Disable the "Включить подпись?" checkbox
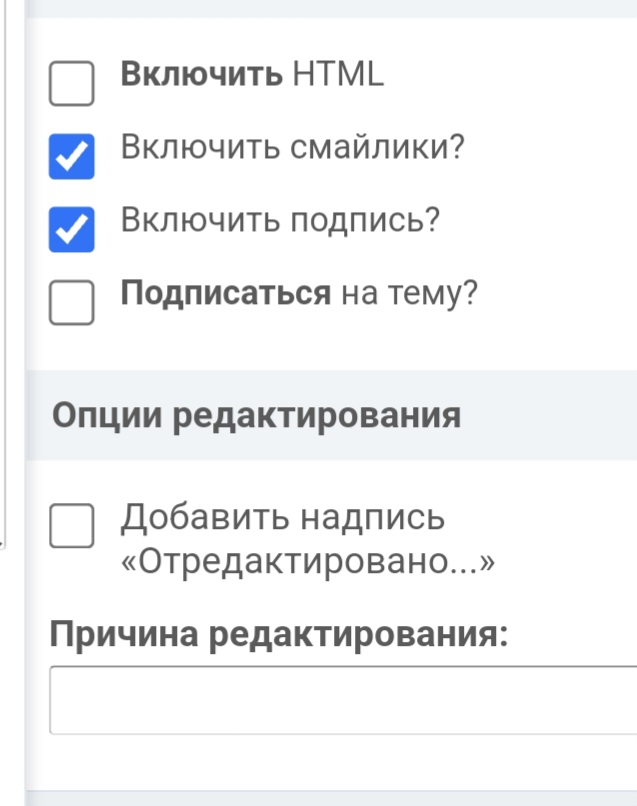This screenshot has width=637, height=806. pos(71,230)
